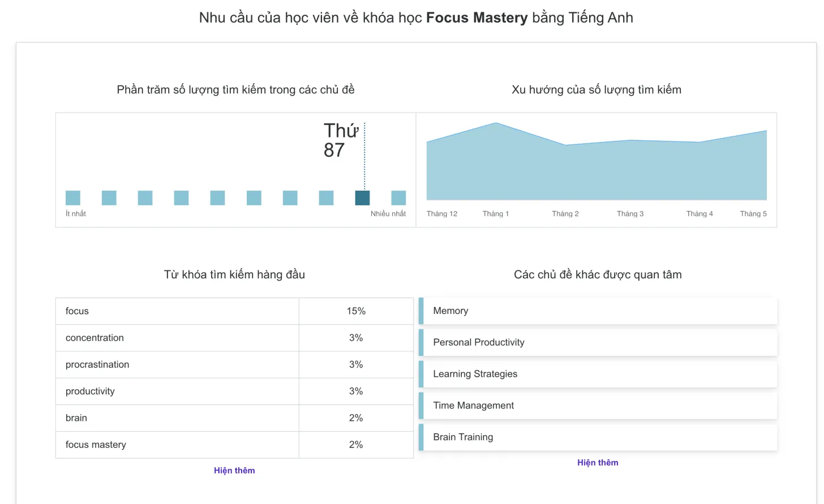Select the Memory topic card
This screenshot has height=504, width=824.
coord(598,311)
